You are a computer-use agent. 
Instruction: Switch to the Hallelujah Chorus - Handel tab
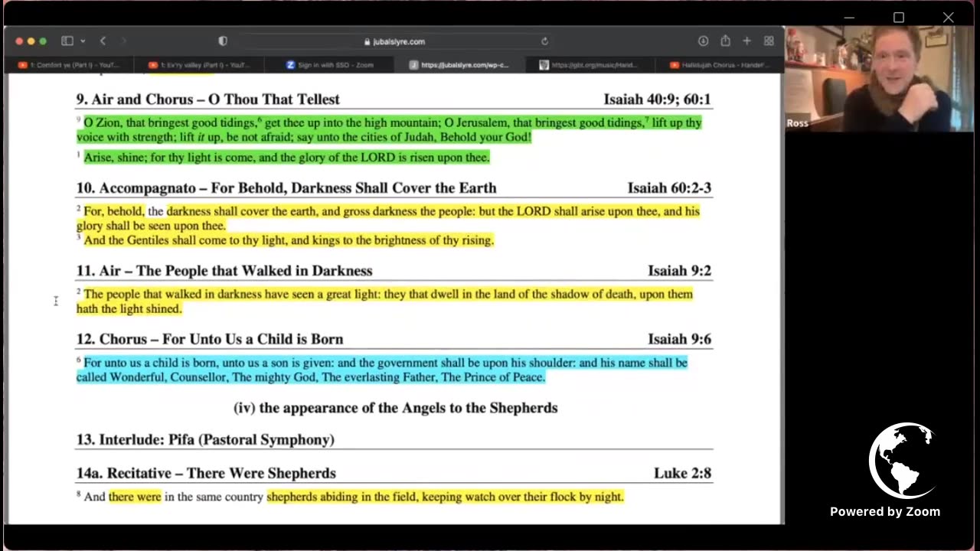click(718, 65)
